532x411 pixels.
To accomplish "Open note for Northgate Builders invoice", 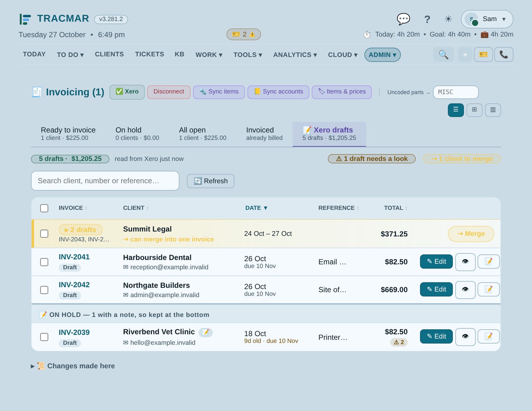I will click(488, 289).
